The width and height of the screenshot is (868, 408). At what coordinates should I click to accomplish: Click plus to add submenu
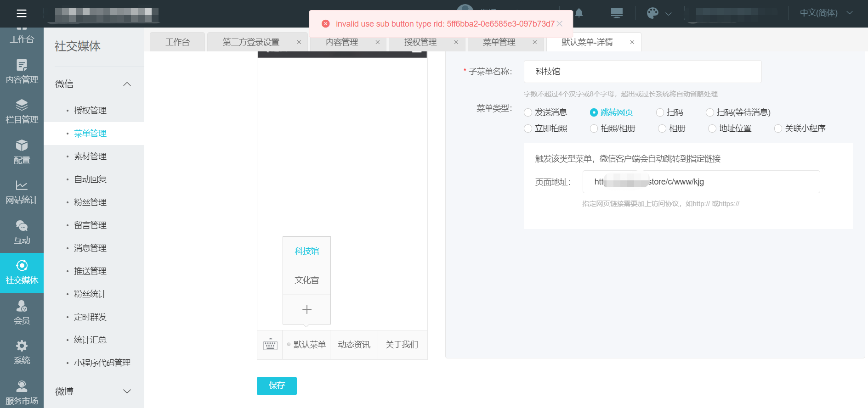306,309
